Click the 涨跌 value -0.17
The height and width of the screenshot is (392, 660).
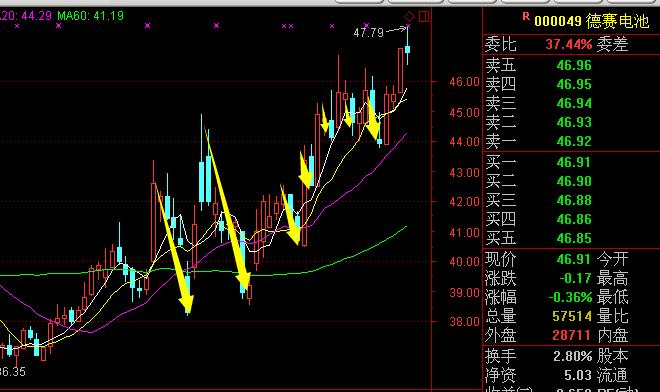click(x=575, y=278)
